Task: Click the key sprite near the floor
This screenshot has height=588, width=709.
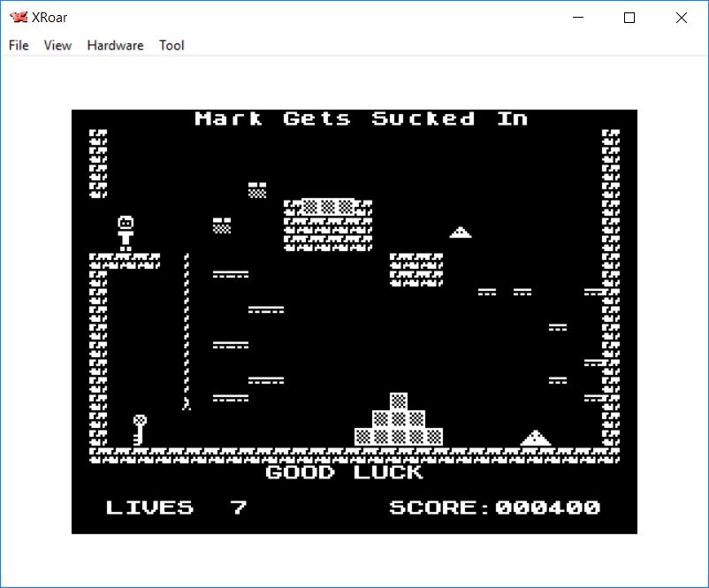Action: click(x=139, y=430)
